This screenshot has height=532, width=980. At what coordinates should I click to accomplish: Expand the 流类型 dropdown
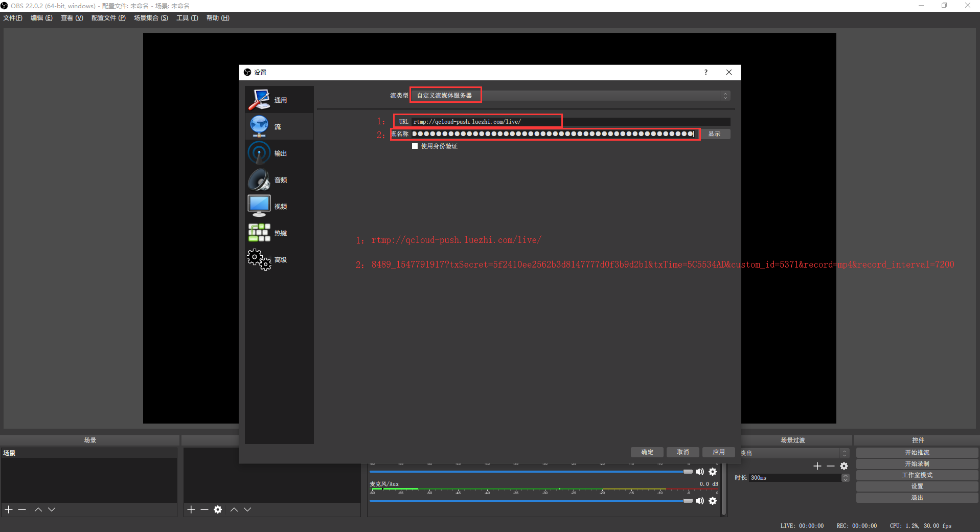point(571,96)
